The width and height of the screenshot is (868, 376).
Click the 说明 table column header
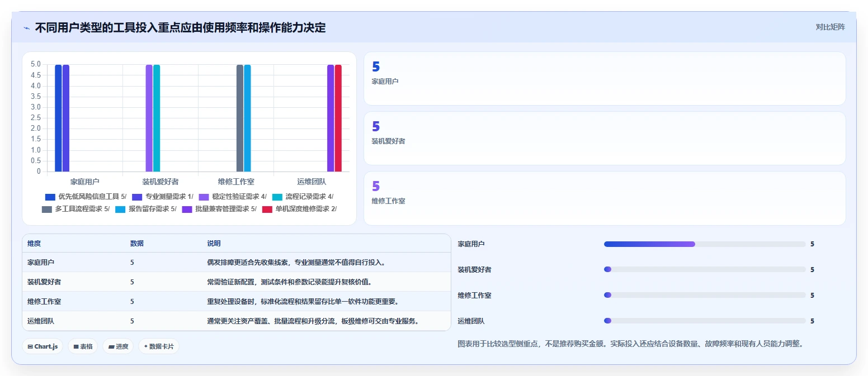point(214,244)
